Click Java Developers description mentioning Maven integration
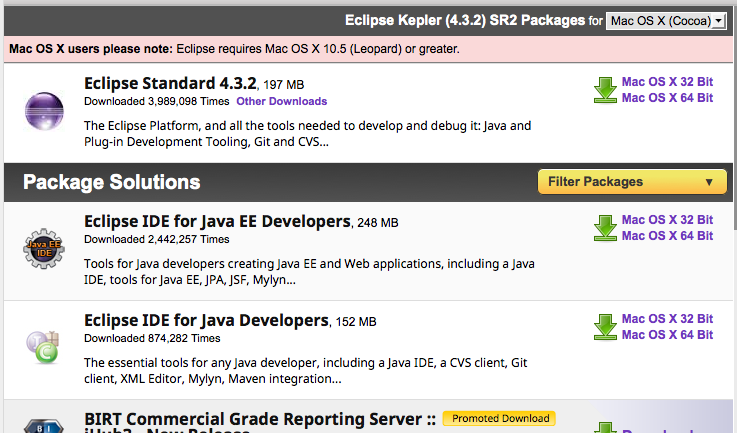This screenshot has width=737, height=433. click(x=306, y=371)
